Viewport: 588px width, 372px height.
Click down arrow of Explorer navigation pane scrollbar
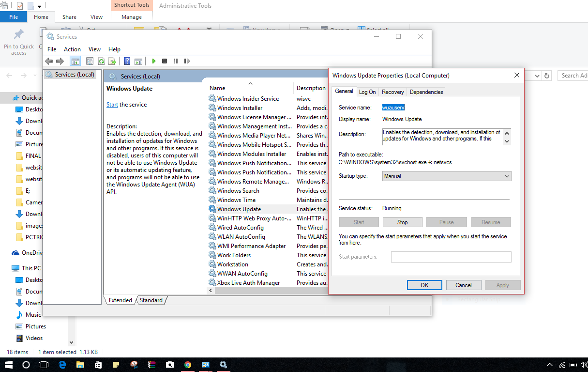[x=72, y=342]
